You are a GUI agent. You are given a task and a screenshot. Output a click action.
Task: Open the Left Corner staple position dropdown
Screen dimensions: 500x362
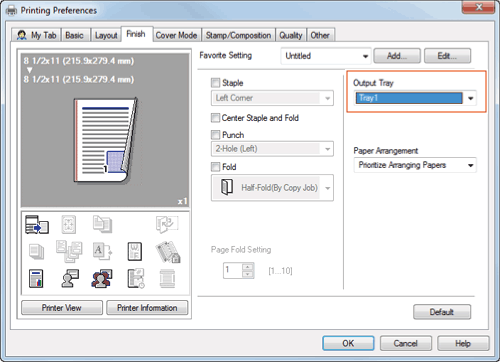(x=272, y=98)
